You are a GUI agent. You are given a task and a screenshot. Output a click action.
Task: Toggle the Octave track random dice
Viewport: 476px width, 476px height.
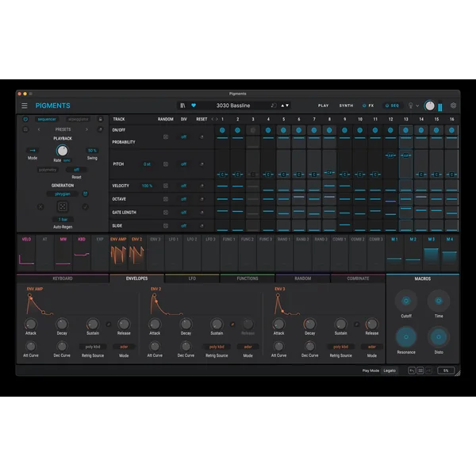pyautogui.click(x=166, y=199)
